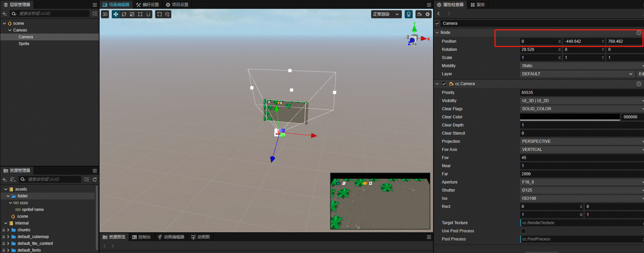
Task: Collapse the Node section
Action: [x=437, y=33]
